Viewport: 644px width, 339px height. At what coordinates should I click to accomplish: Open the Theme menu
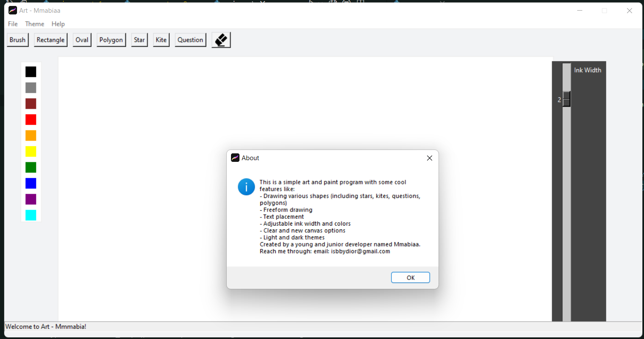(x=34, y=24)
